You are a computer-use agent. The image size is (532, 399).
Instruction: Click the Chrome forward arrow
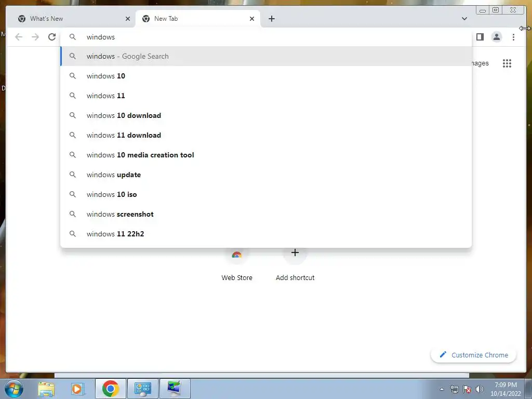tap(35, 37)
